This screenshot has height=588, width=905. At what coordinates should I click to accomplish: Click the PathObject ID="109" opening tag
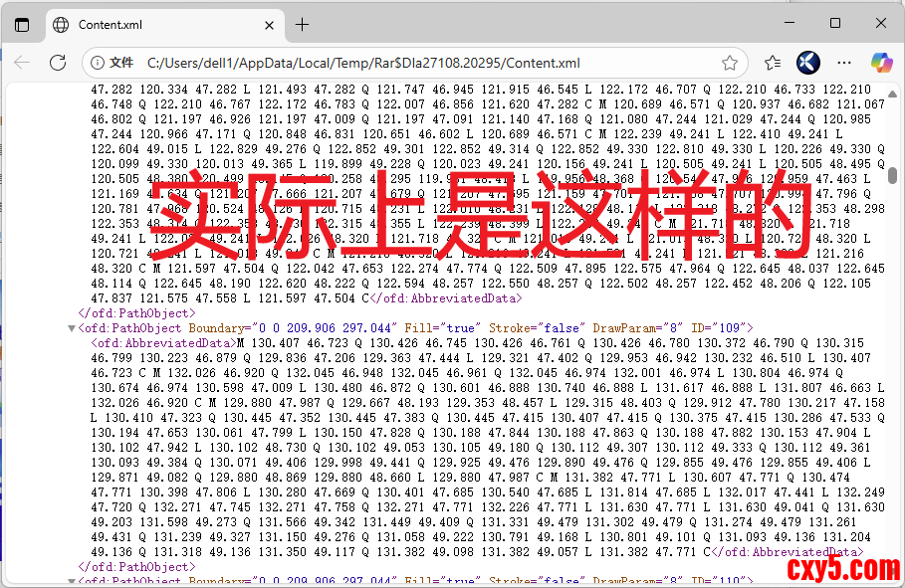click(x=415, y=328)
